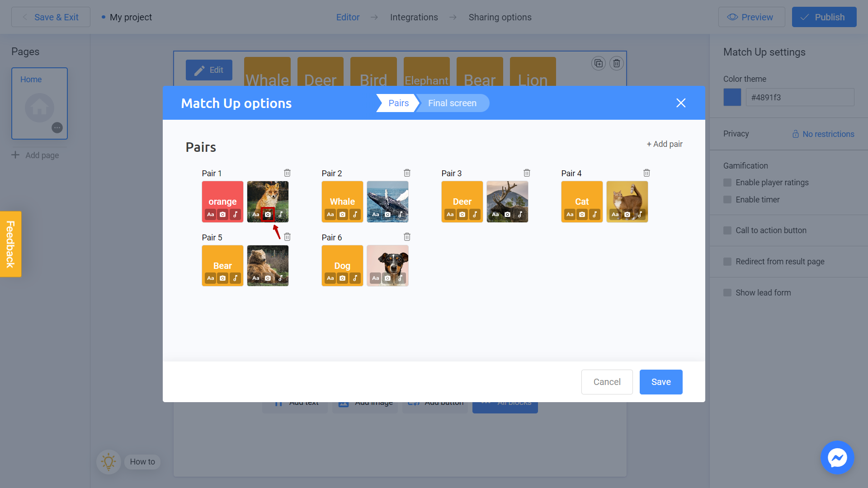Click + Add pair
The height and width of the screenshot is (488, 868).
[x=665, y=144]
